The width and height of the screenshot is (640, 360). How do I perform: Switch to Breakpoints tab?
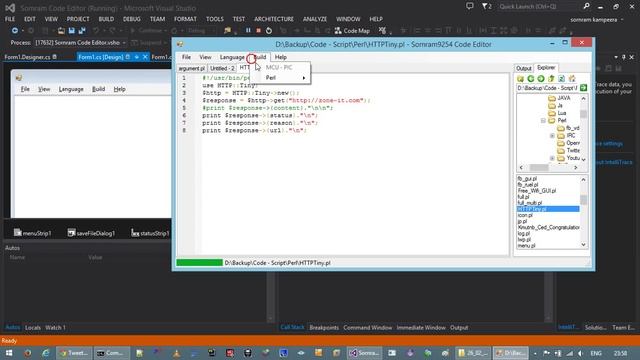[x=324, y=328]
